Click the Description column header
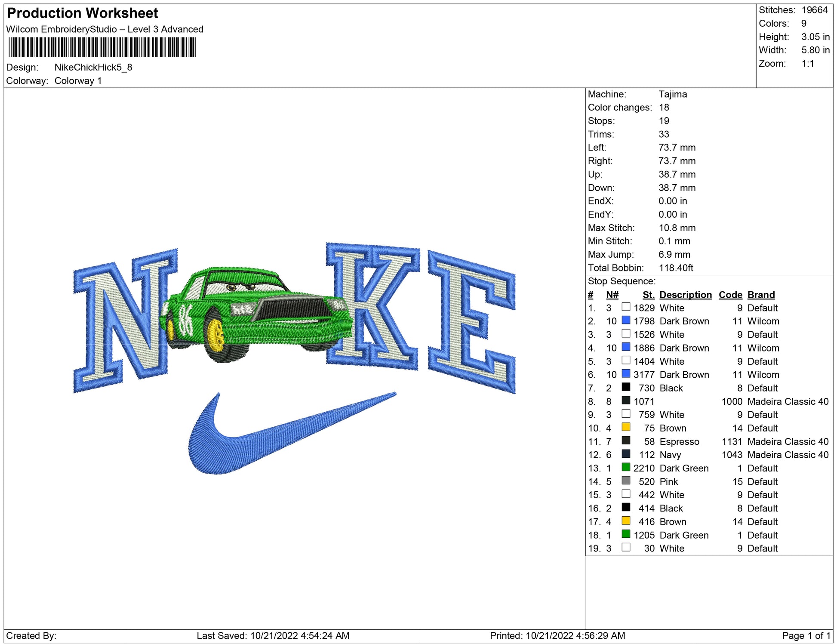The image size is (837, 644). 685,295
